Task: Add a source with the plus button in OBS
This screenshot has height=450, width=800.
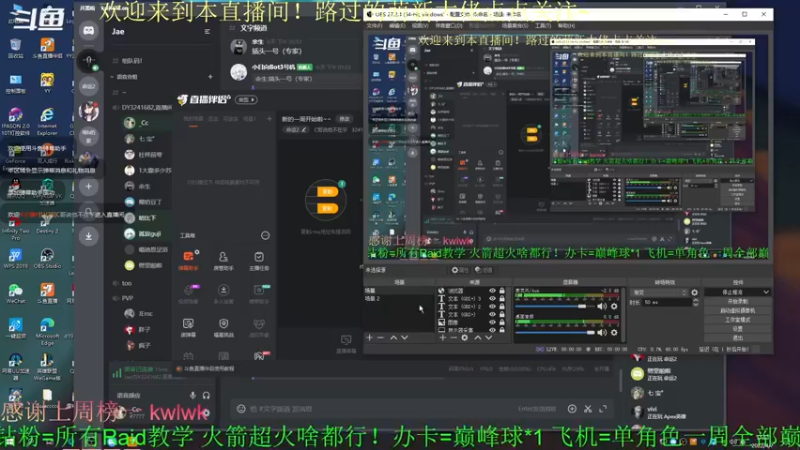Action: pyautogui.click(x=442, y=338)
